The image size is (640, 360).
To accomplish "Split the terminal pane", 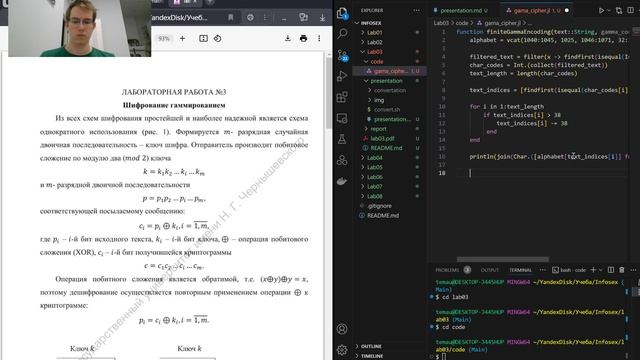I will [x=611, y=270].
